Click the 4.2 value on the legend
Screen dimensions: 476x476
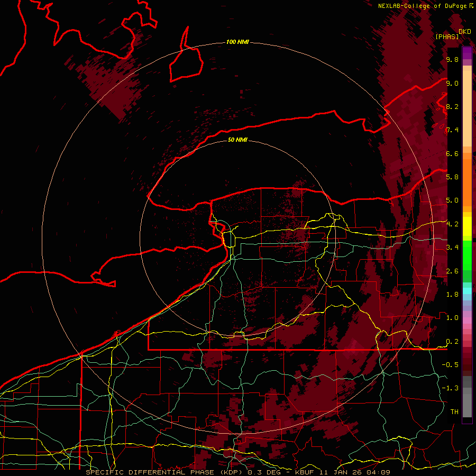(452, 224)
